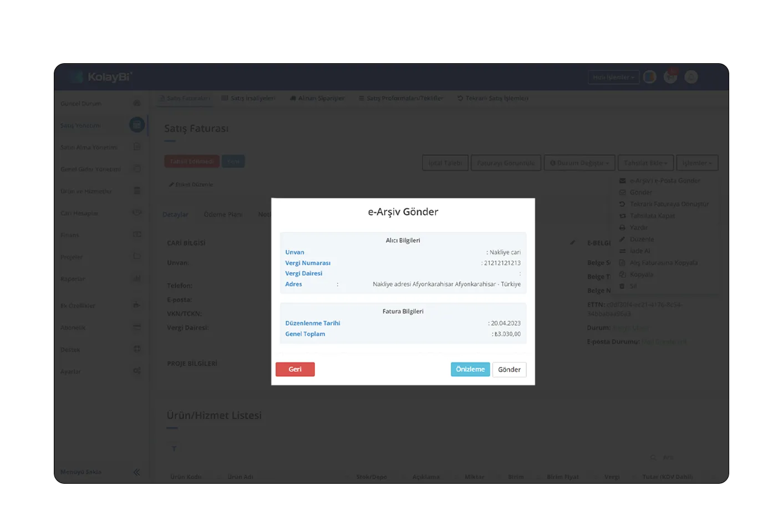Click the Faturayı Görüntüle button
The height and width of the screenshot is (532, 783).
[x=506, y=163]
